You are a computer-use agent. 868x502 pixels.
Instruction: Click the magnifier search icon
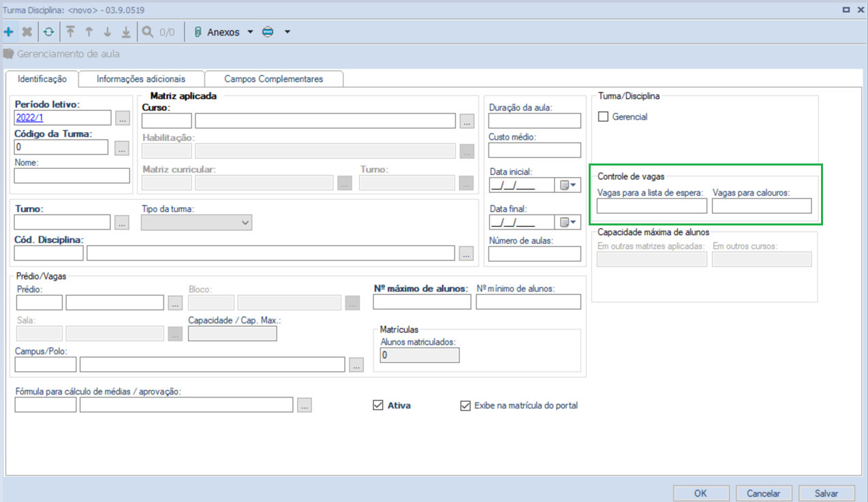(147, 32)
